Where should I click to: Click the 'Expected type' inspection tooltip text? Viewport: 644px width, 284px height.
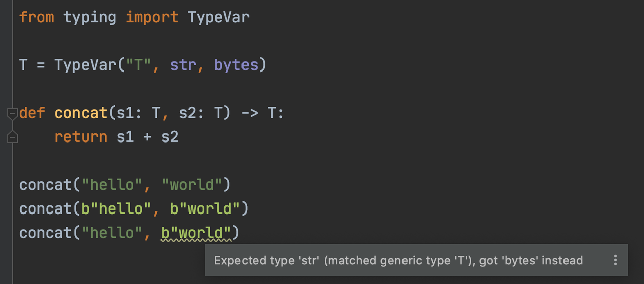(398, 260)
